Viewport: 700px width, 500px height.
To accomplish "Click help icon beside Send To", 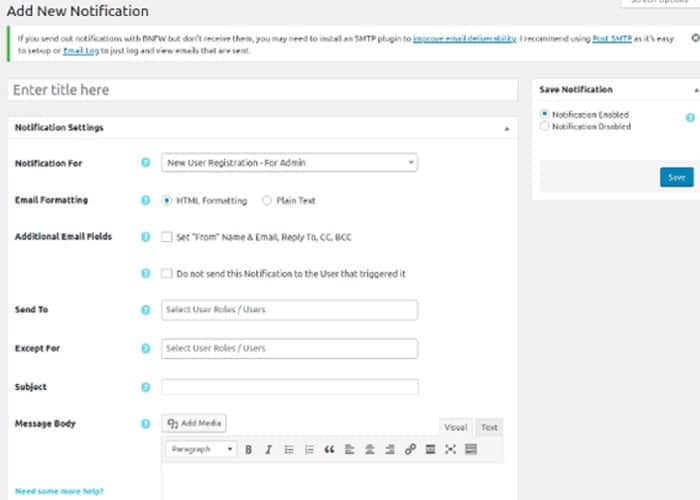I will (x=146, y=309).
